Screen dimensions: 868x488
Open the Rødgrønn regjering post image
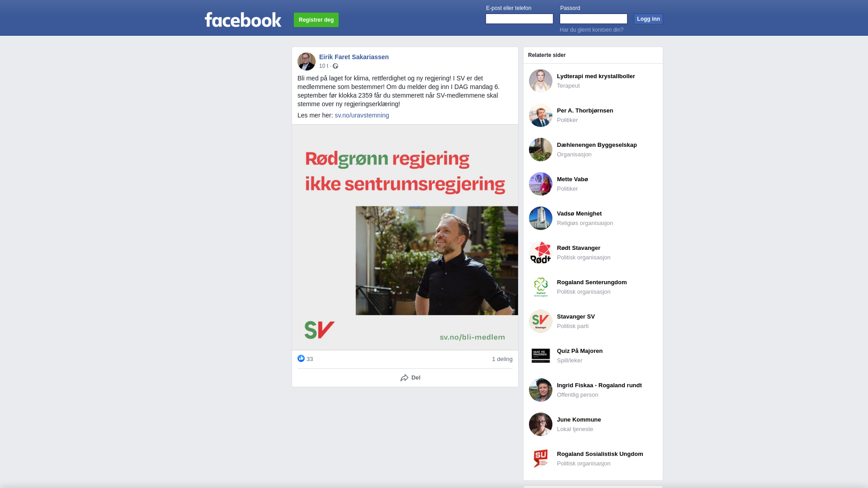(405, 237)
